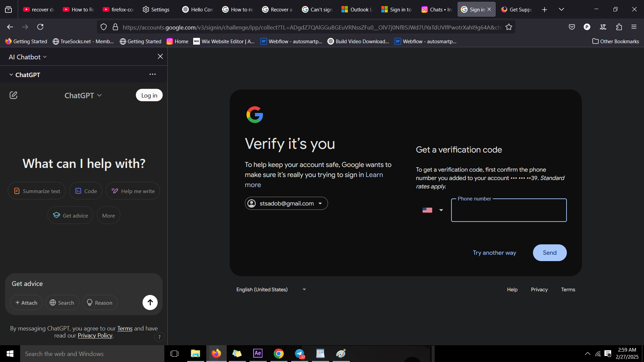The width and height of the screenshot is (644, 362).
Task: Open Firefox View recent browsing icon
Action: [x=8, y=10]
